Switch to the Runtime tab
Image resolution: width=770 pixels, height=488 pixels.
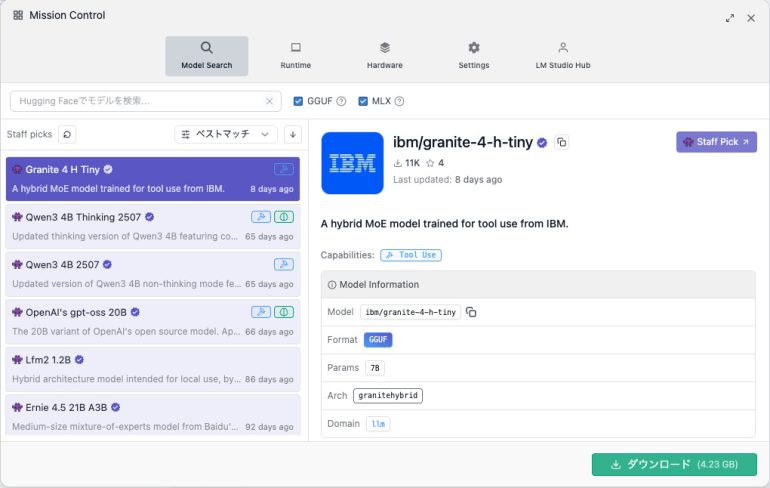[x=295, y=56]
